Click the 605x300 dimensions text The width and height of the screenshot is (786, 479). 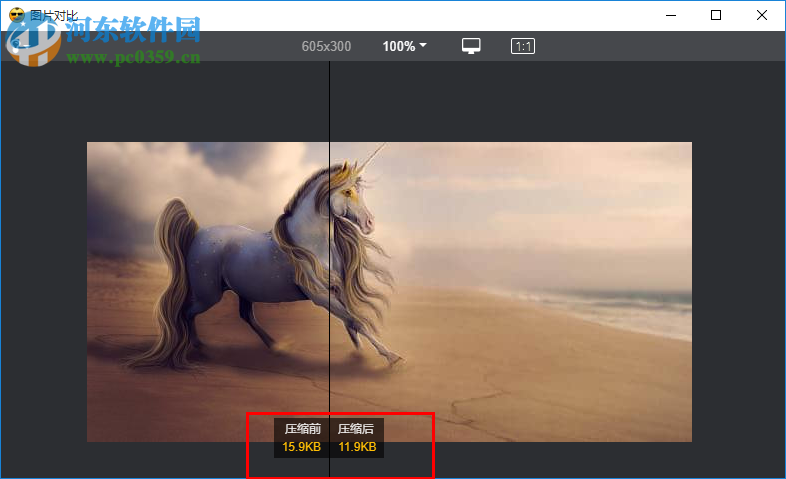coord(326,46)
